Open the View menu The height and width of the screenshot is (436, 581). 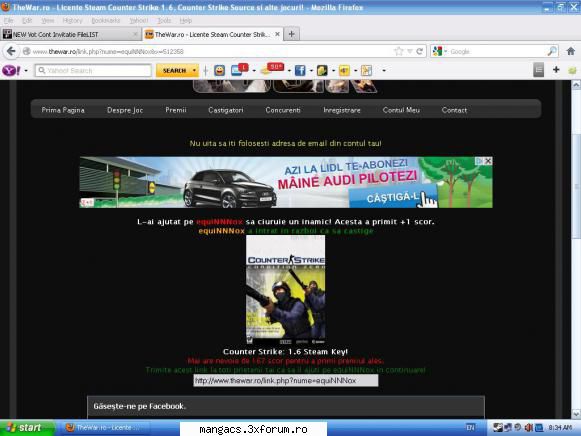(x=47, y=20)
